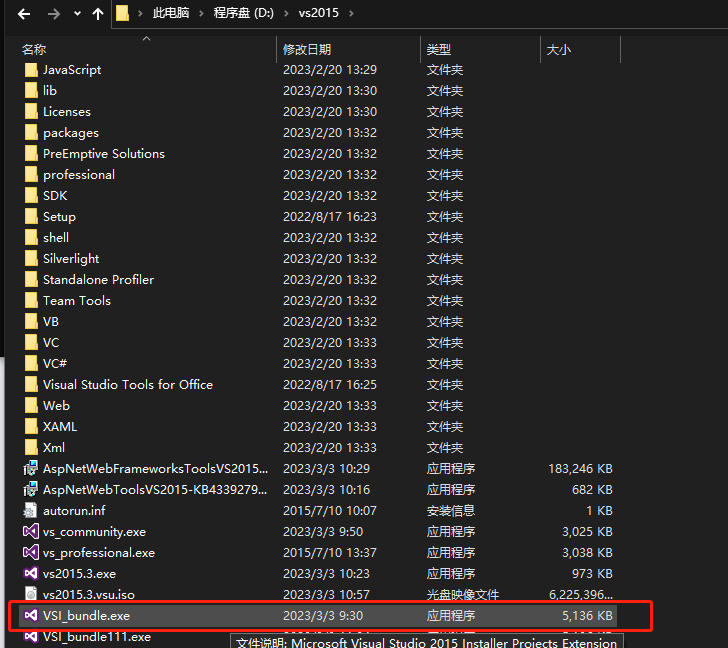
Task: Select VSI_bundle.exe Visual Studio icon
Action: (x=31, y=616)
